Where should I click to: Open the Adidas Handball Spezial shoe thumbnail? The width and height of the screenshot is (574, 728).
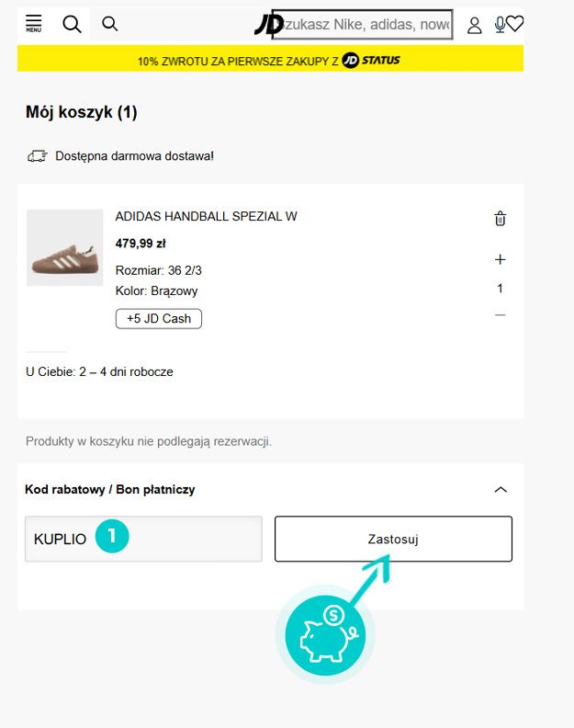pos(65,248)
